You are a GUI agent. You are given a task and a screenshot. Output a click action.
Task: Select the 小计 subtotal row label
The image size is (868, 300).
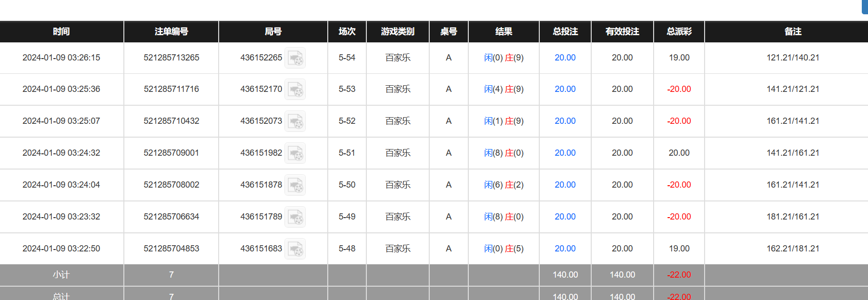[61, 275]
